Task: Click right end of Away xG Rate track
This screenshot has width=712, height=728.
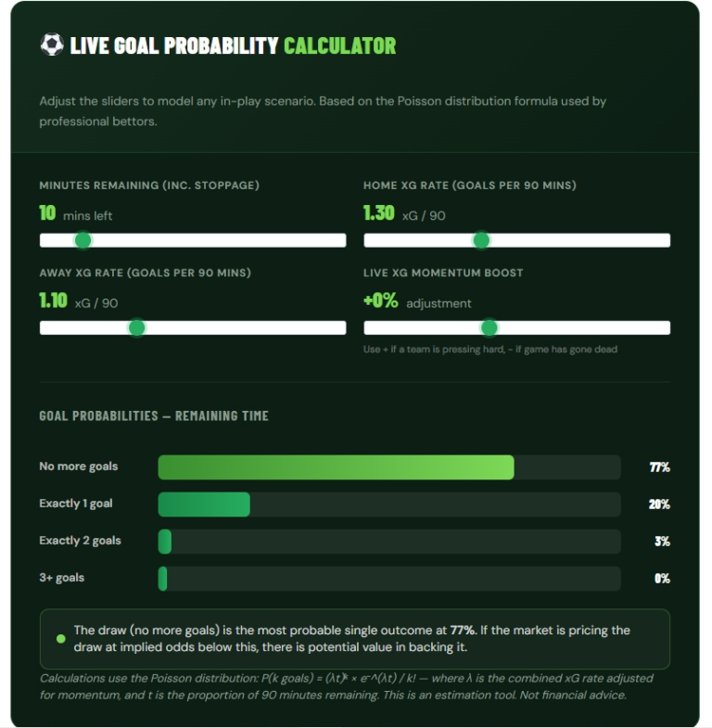Action: [x=341, y=327]
